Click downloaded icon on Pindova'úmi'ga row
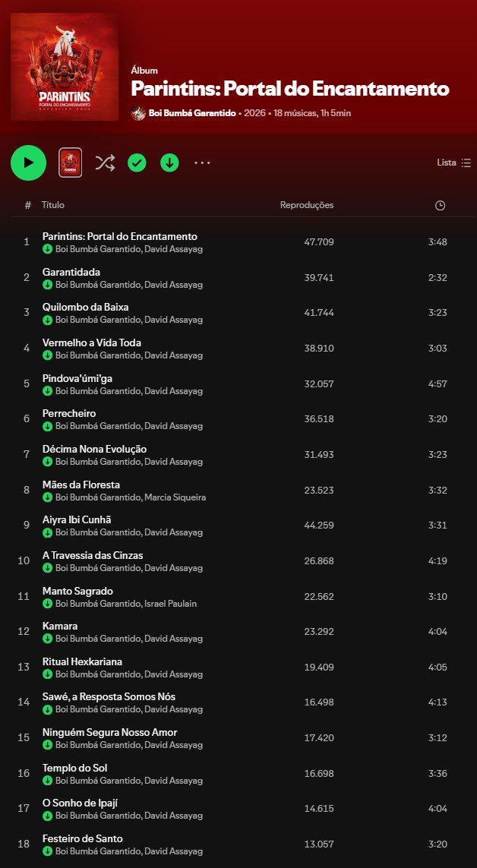 pyautogui.click(x=48, y=391)
